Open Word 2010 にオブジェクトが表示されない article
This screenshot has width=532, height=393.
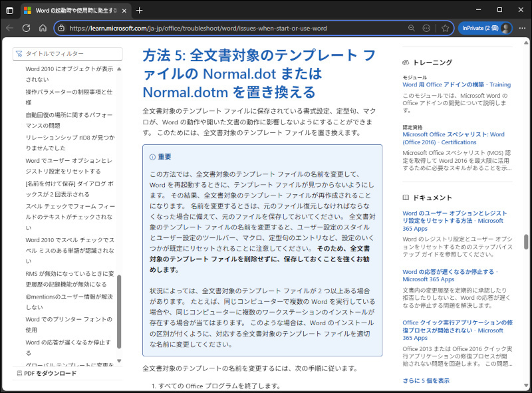[69, 74]
